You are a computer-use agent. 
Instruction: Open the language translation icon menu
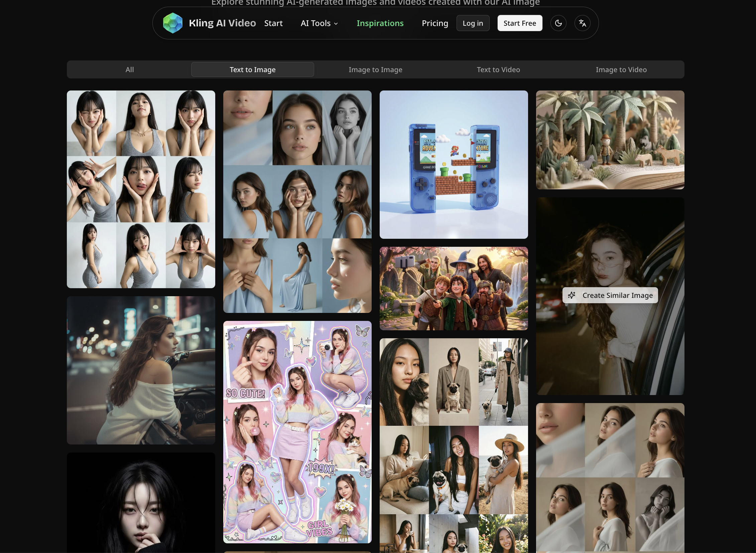click(582, 23)
